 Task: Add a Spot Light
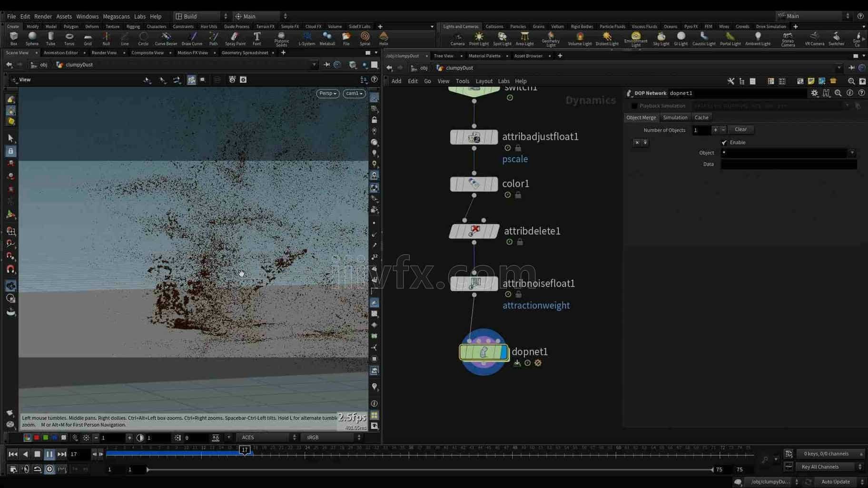502,39
